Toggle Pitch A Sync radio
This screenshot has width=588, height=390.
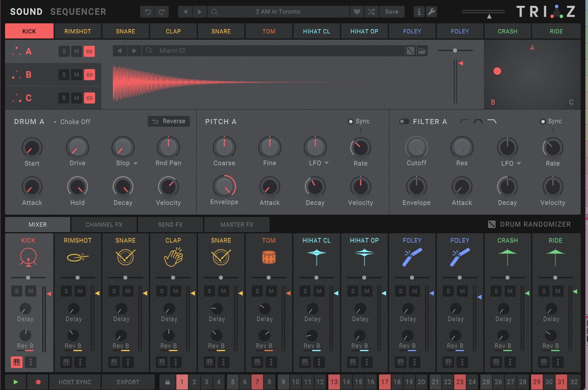pyautogui.click(x=351, y=121)
